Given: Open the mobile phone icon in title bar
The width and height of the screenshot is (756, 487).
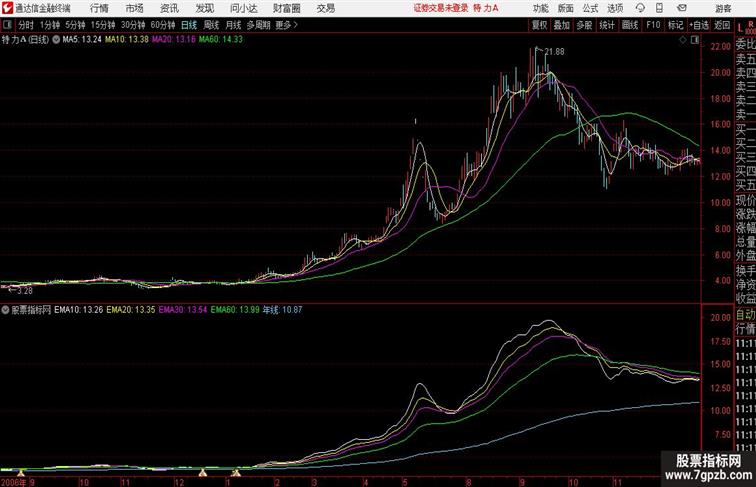Looking at the screenshot, I should coord(660,8).
